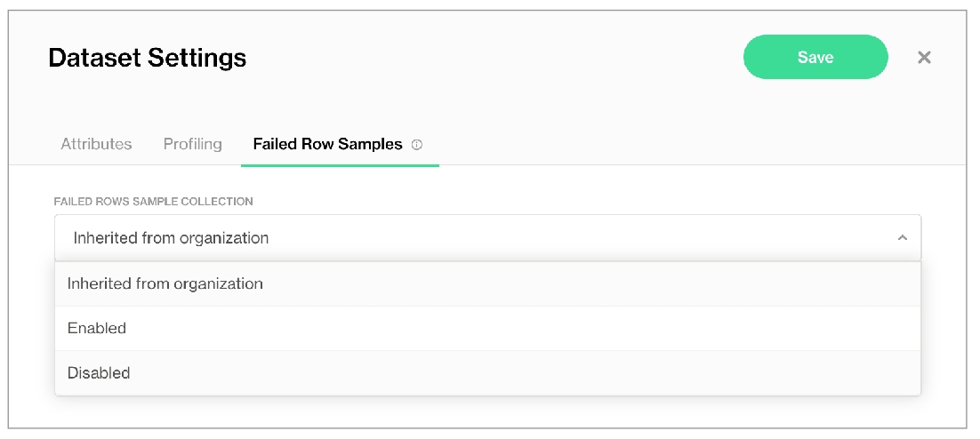Enable failed row sample collection
Viewport: 980px width, 439px height.
tap(97, 329)
